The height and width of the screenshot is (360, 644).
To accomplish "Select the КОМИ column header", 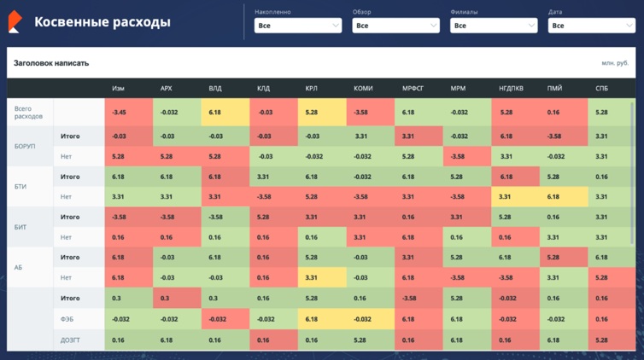I will (x=363, y=89).
